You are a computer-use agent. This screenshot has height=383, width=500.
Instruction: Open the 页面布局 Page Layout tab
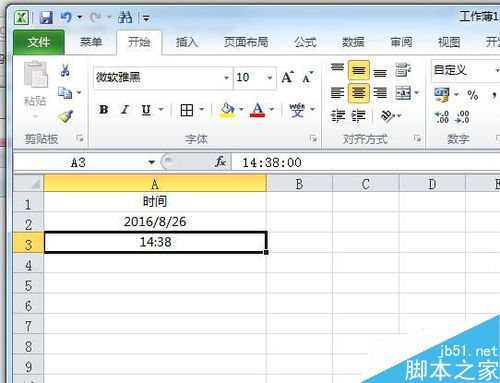246,42
